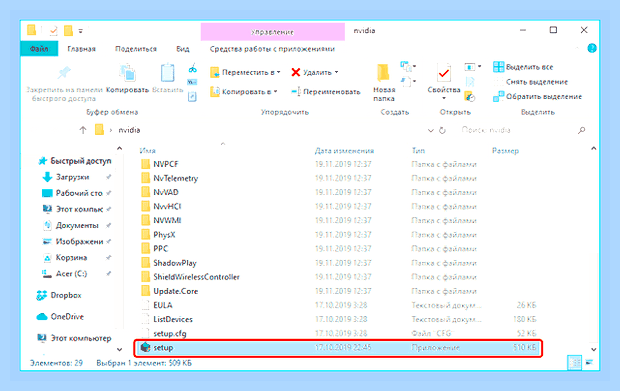Sort by the Тип column header
The width and height of the screenshot is (620, 391).
[x=418, y=151]
